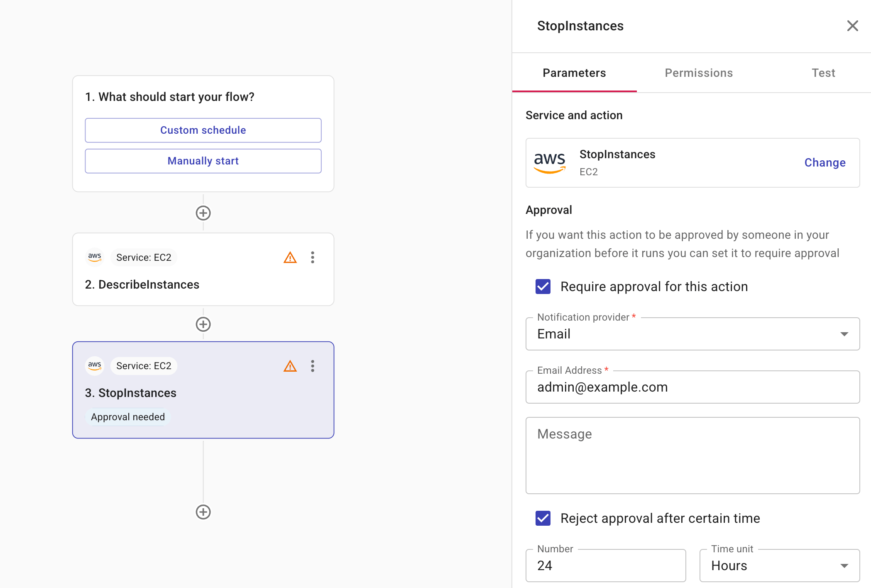
Task: Click the add-step plus icon below the start card
Action: click(x=203, y=213)
